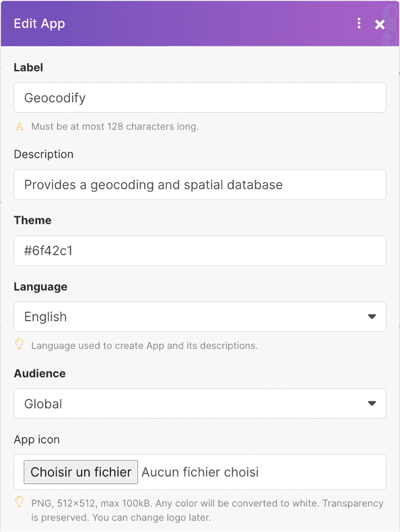Click the "Edit App" header title
400x532 pixels.
39,24
